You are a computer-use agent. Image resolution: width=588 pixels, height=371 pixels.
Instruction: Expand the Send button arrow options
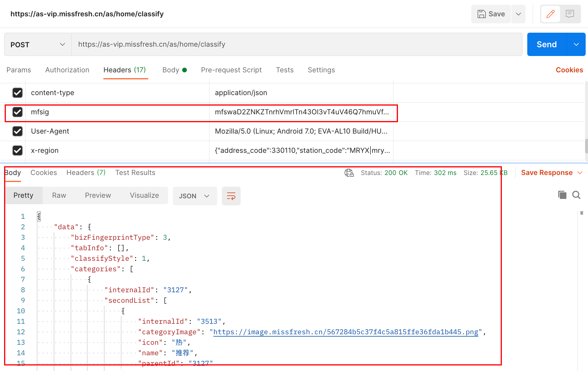point(576,44)
